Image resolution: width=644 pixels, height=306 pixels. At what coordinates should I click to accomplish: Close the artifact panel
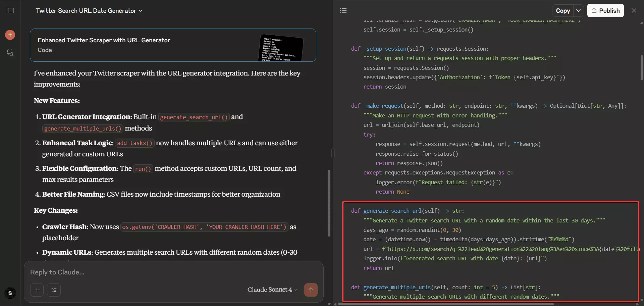(634, 10)
